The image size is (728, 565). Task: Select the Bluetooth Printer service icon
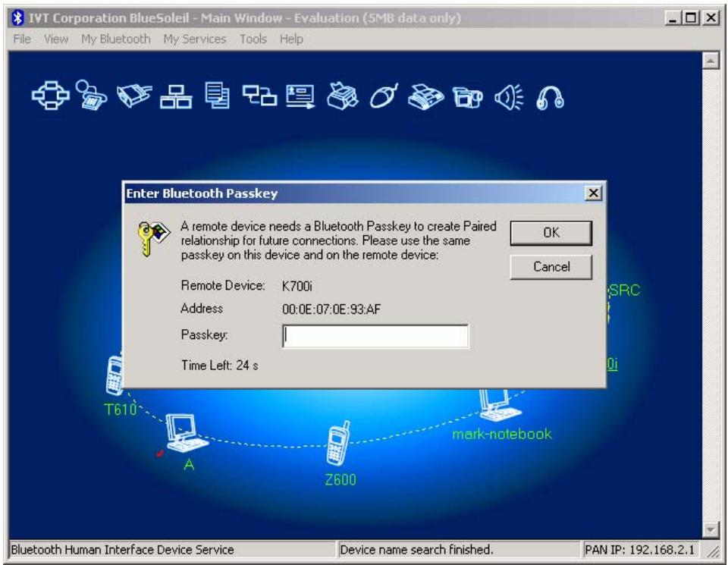pos(343,96)
